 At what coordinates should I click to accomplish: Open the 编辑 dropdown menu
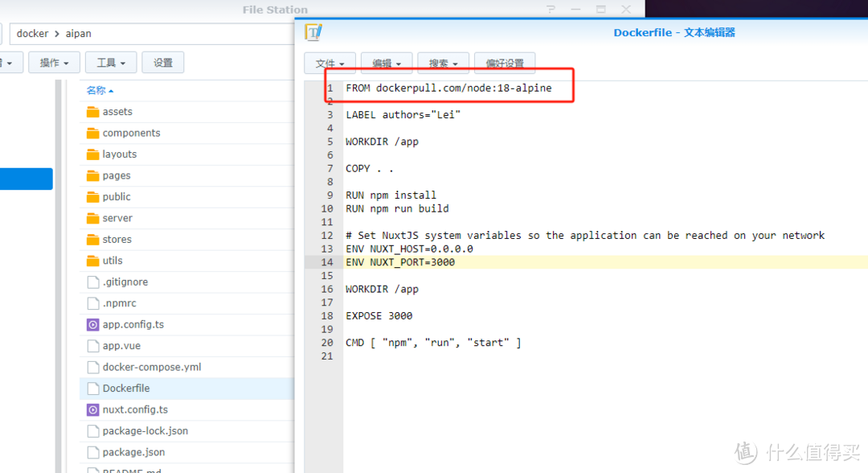(x=387, y=64)
